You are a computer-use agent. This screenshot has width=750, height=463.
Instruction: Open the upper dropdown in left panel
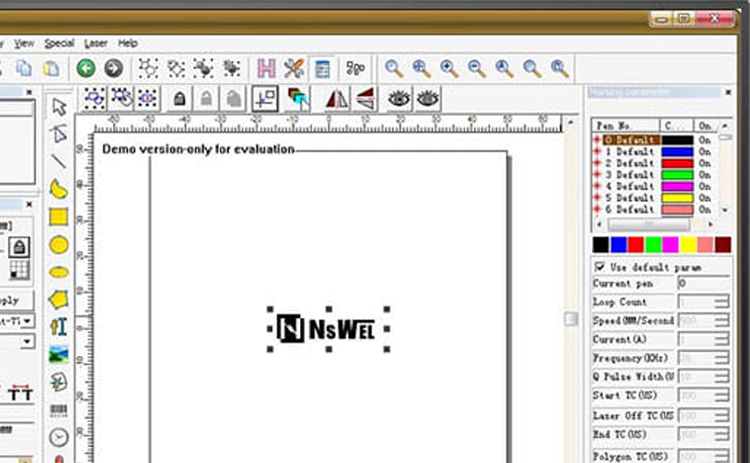(27, 320)
